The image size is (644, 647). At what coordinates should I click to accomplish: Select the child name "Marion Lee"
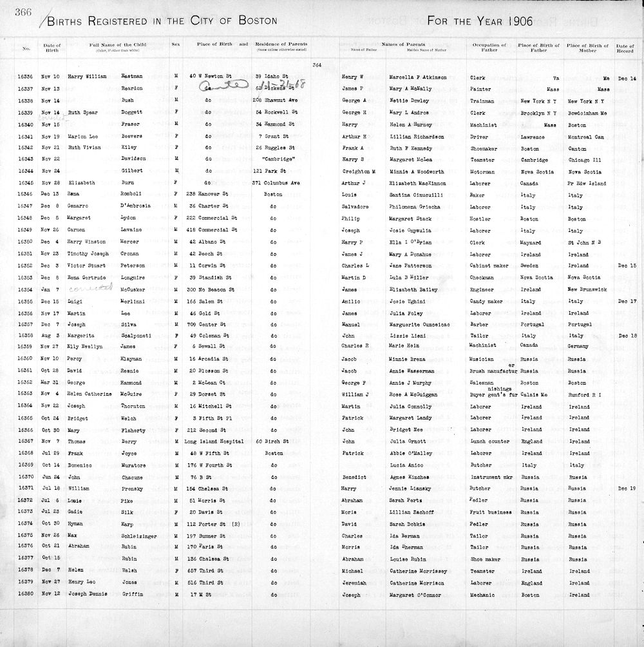coord(82,136)
